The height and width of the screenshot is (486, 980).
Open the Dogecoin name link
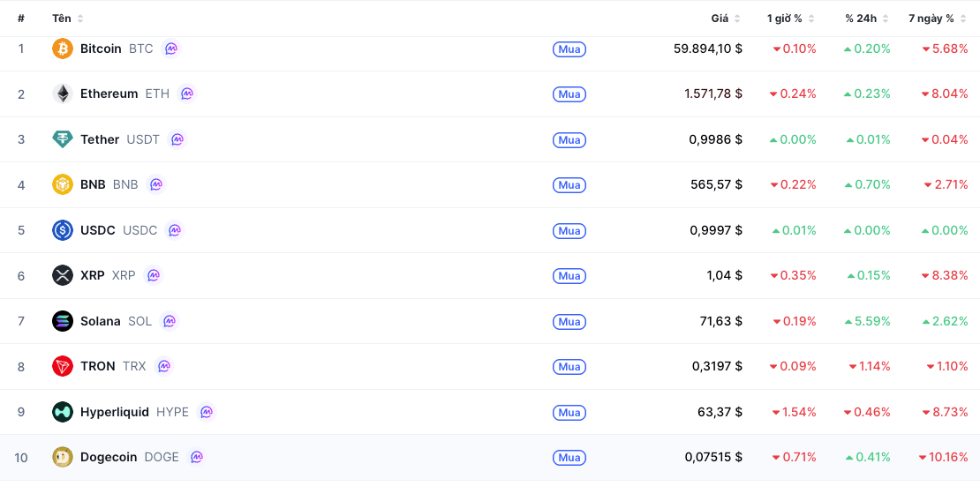(108, 457)
